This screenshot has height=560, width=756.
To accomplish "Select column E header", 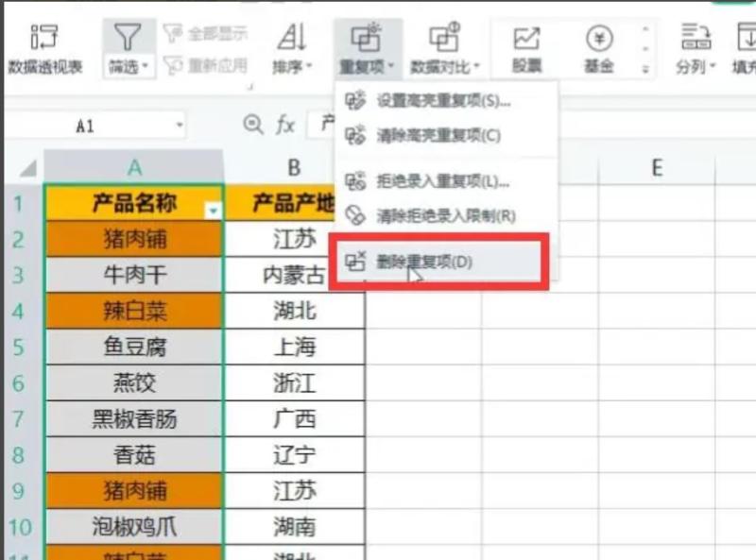I will (657, 169).
